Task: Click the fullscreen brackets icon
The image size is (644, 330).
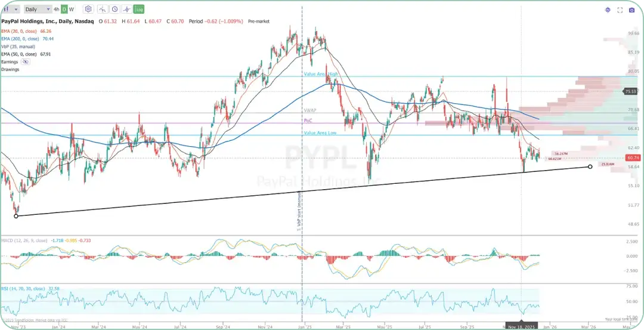Action: pyautogui.click(x=620, y=10)
